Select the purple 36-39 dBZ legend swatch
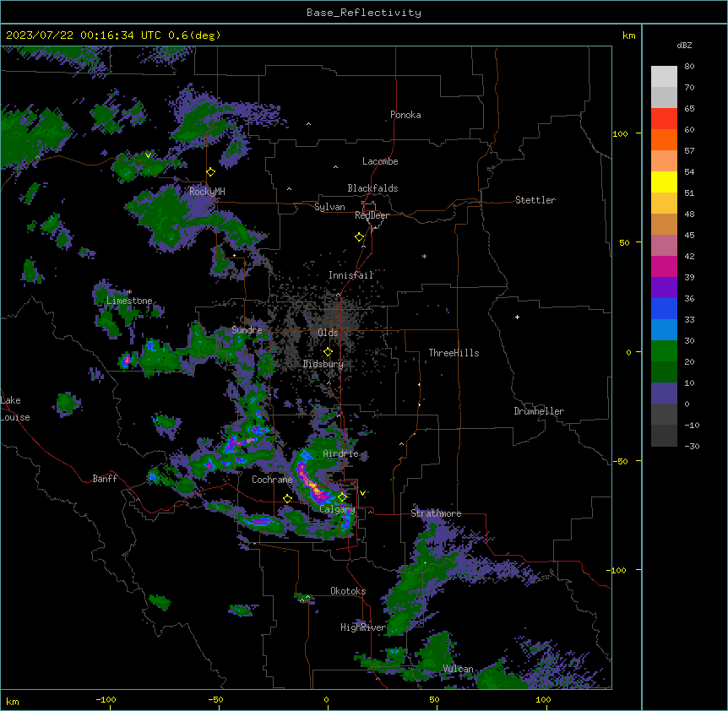The height and width of the screenshot is (711, 728). tap(664, 288)
